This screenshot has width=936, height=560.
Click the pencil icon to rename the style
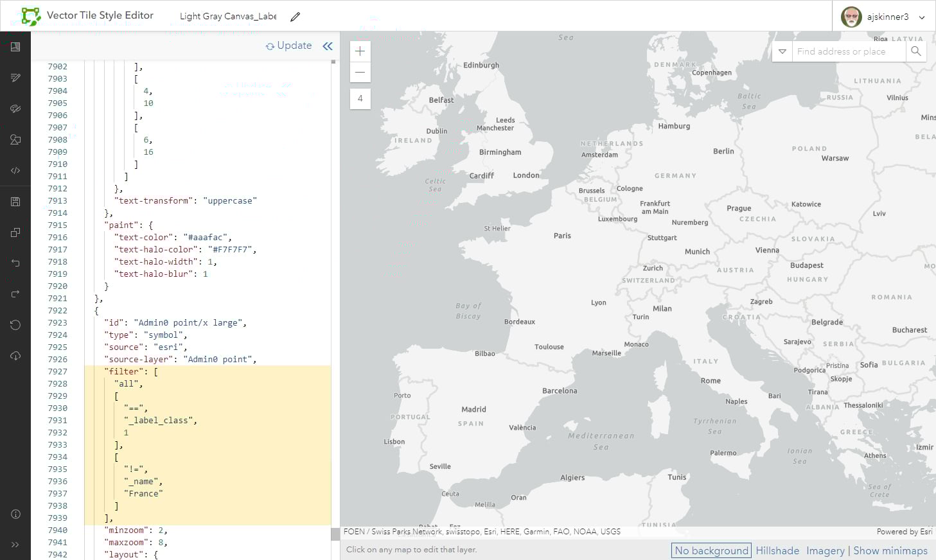[x=295, y=17]
